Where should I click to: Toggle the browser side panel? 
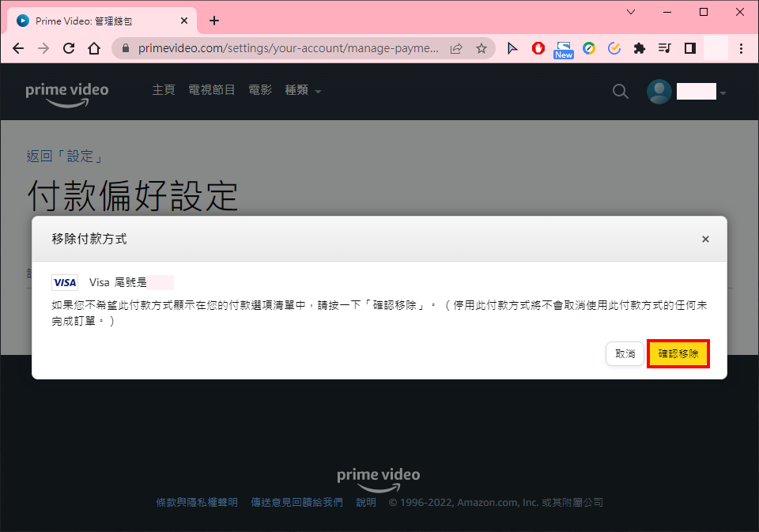[x=690, y=48]
